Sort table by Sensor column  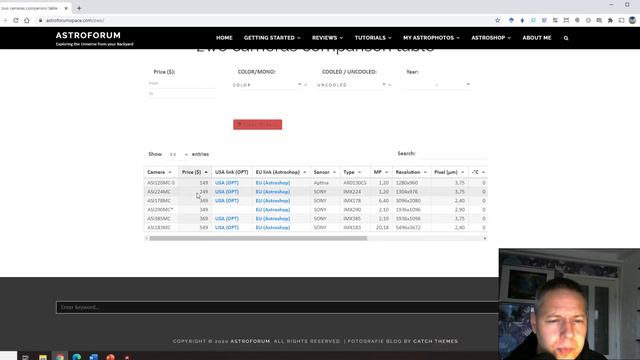(x=324, y=172)
